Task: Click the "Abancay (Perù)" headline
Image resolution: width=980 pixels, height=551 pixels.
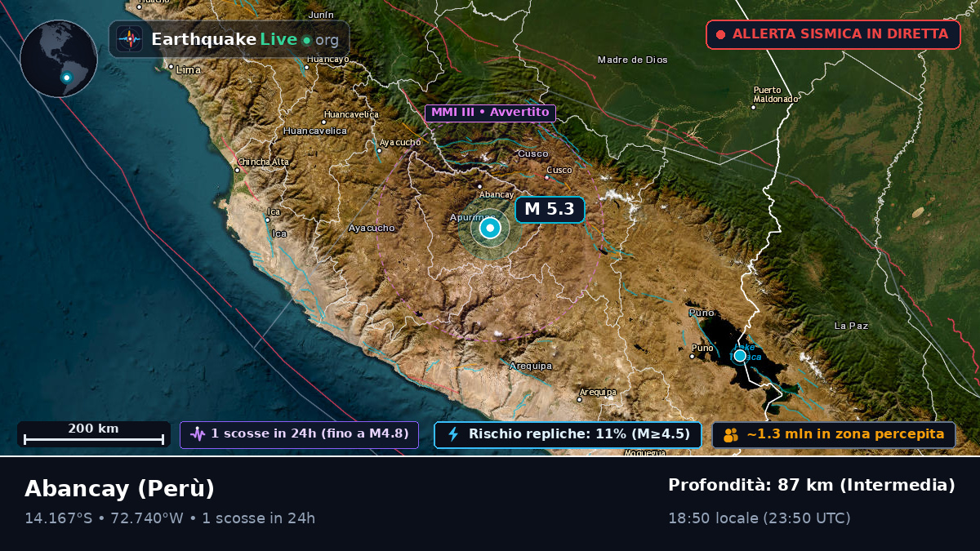Action: (119, 489)
